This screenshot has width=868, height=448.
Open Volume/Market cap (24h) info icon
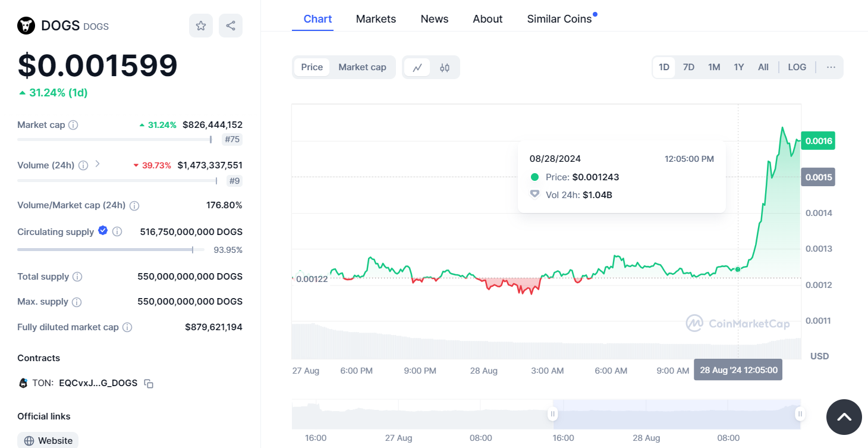pyautogui.click(x=134, y=205)
